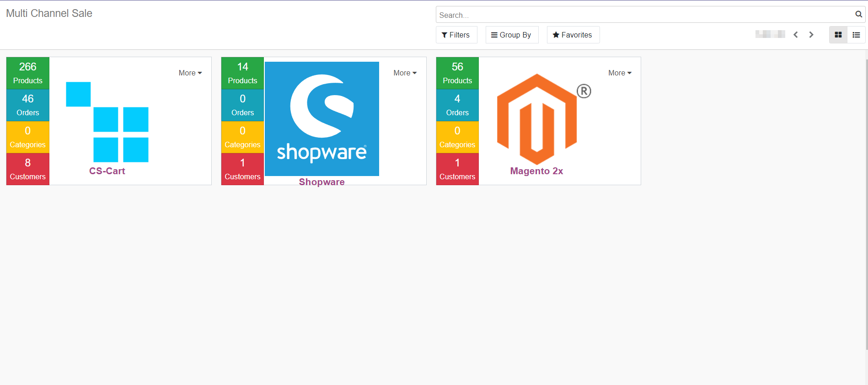Go to next page arrow

pyautogui.click(x=811, y=35)
